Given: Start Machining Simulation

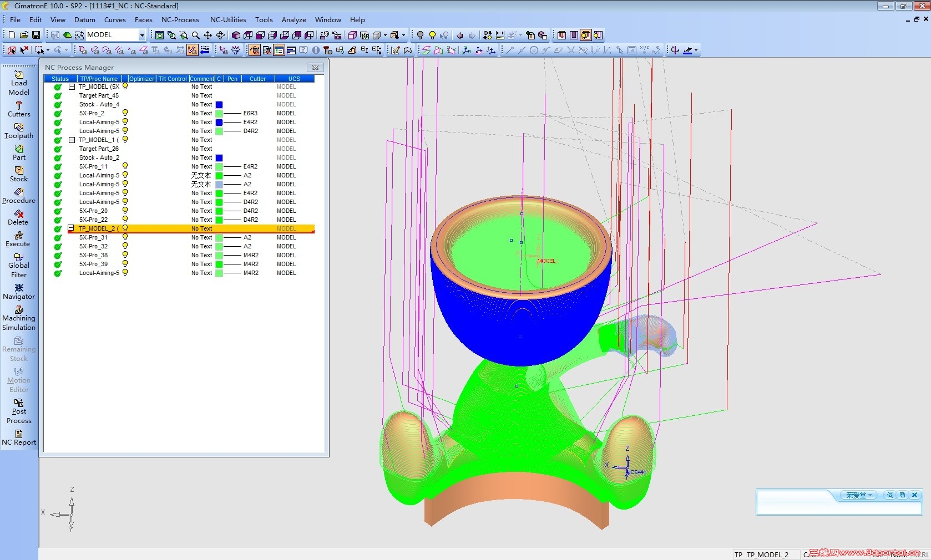Looking at the screenshot, I should (x=19, y=318).
